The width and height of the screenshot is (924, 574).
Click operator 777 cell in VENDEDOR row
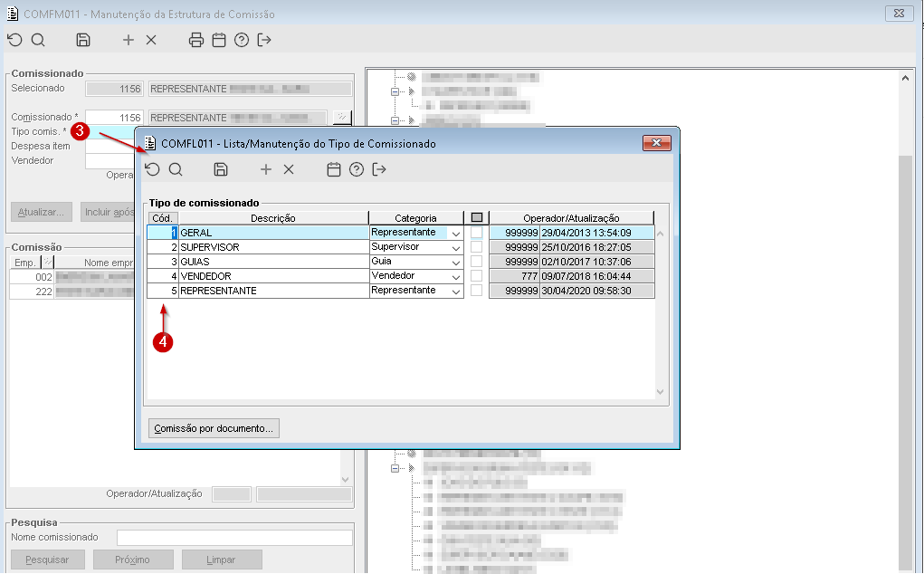pyautogui.click(x=514, y=276)
